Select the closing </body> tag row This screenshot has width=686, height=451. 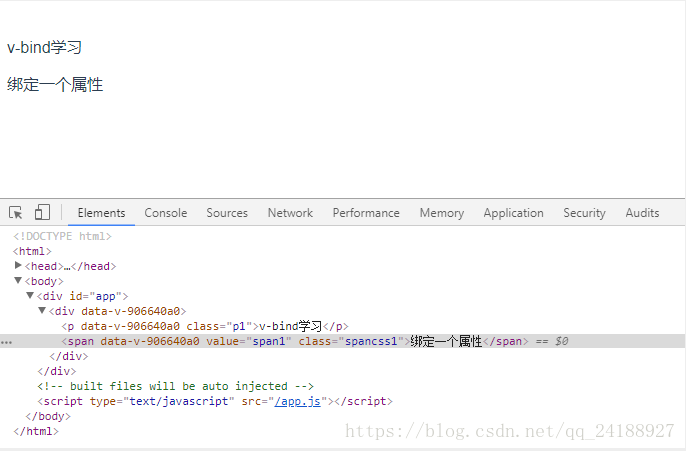click(48, 416)
